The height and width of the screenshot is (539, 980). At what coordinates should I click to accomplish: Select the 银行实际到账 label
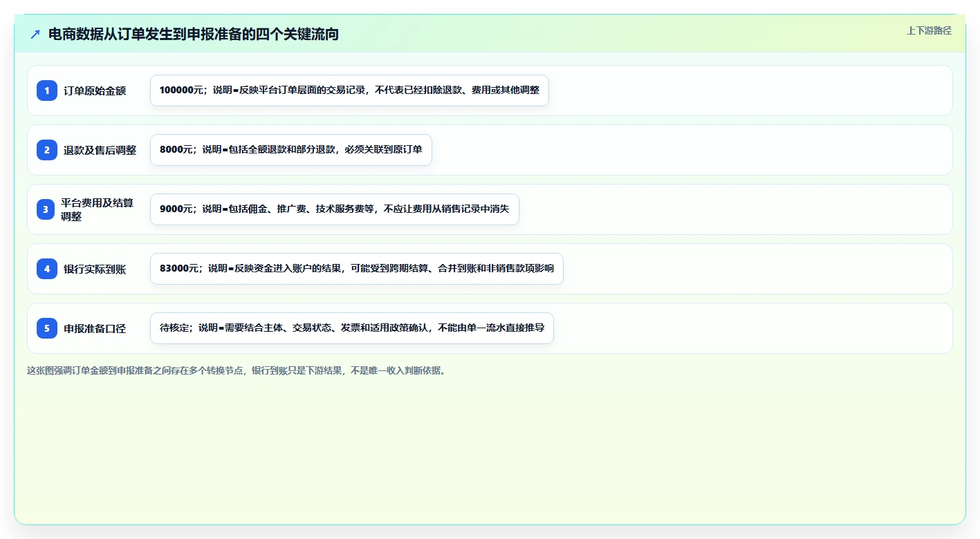(x=95, y=269)
